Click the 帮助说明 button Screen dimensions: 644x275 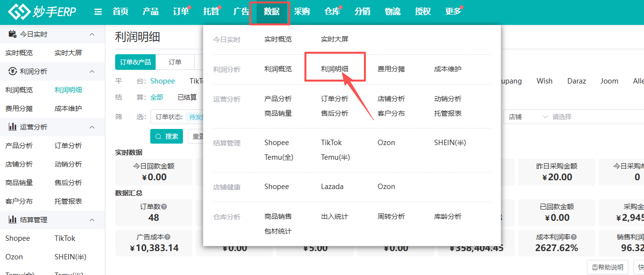(607, 267)
